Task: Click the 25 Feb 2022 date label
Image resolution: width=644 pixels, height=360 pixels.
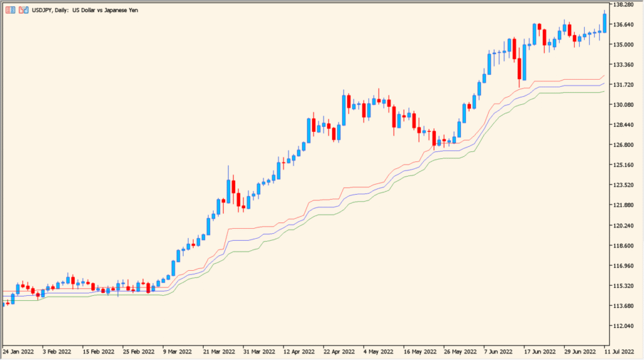Action: pyautogui.click(x=138, y=352)
